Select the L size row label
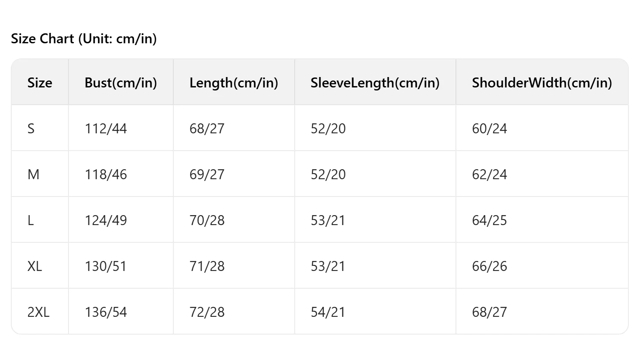 (30, 220)
